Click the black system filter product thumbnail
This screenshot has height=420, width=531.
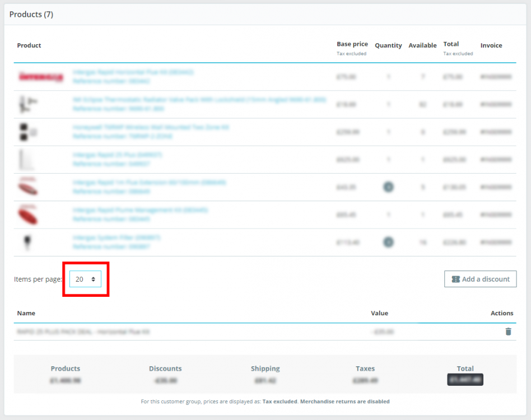(x=27, y=242)
